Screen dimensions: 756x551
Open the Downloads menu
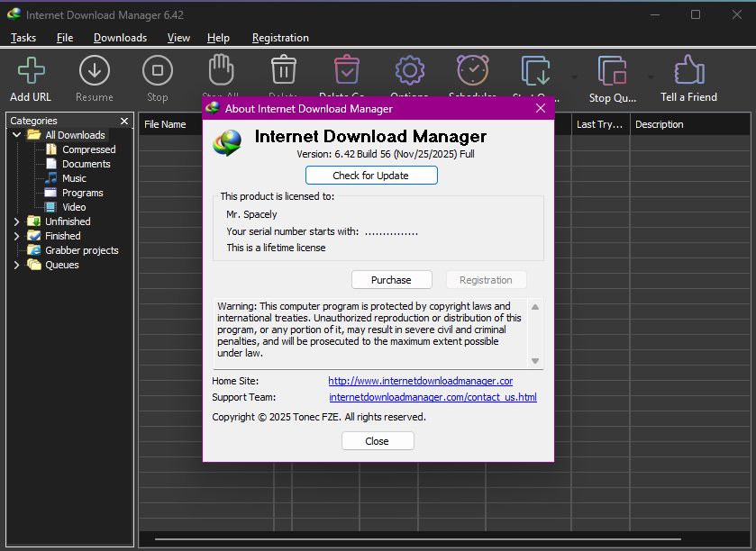(120, 38)
